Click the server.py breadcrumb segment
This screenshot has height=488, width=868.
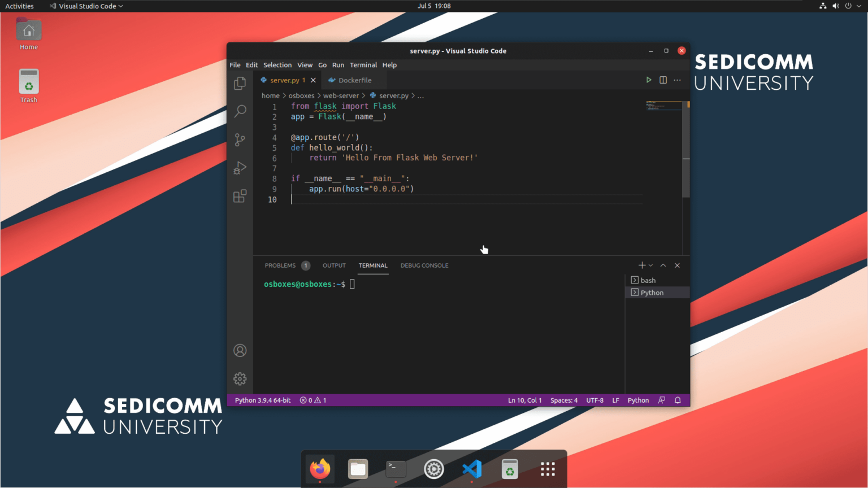(x=389, y=95)
